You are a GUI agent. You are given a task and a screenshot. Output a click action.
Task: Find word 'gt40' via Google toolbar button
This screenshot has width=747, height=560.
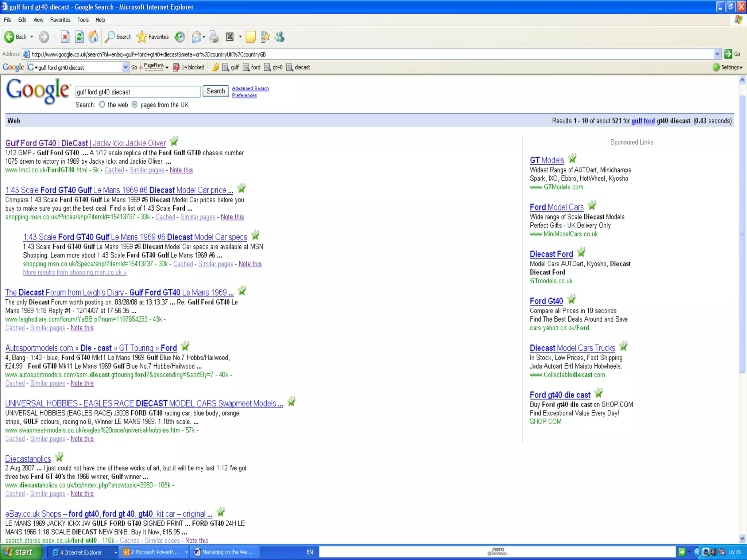coord(273,67)
